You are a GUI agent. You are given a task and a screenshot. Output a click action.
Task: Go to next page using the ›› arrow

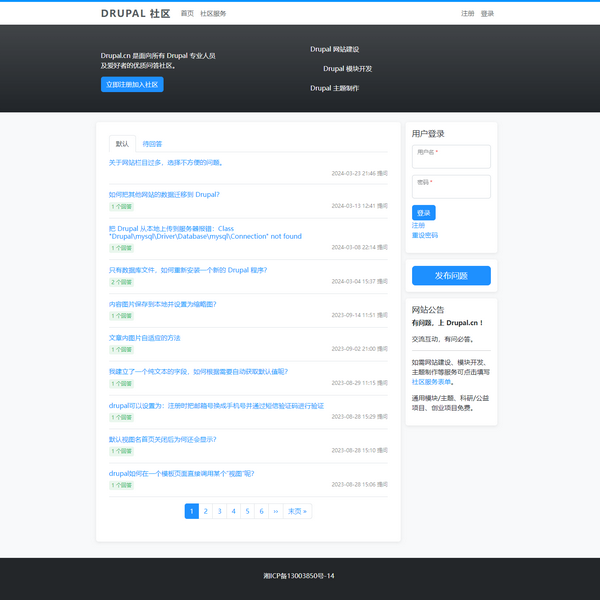click(275, 511)
